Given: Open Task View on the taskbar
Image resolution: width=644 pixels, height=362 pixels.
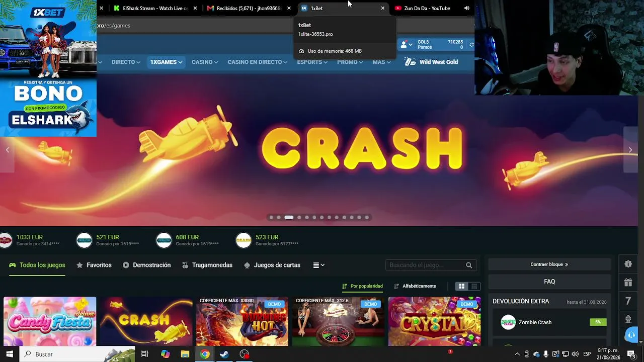Looking at the screenshot, I should [145, 354].
